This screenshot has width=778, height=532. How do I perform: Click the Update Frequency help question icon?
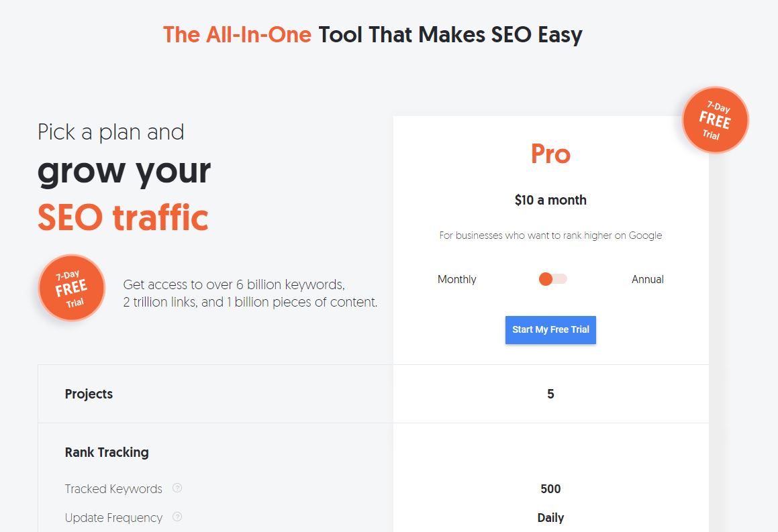(177, 517)
